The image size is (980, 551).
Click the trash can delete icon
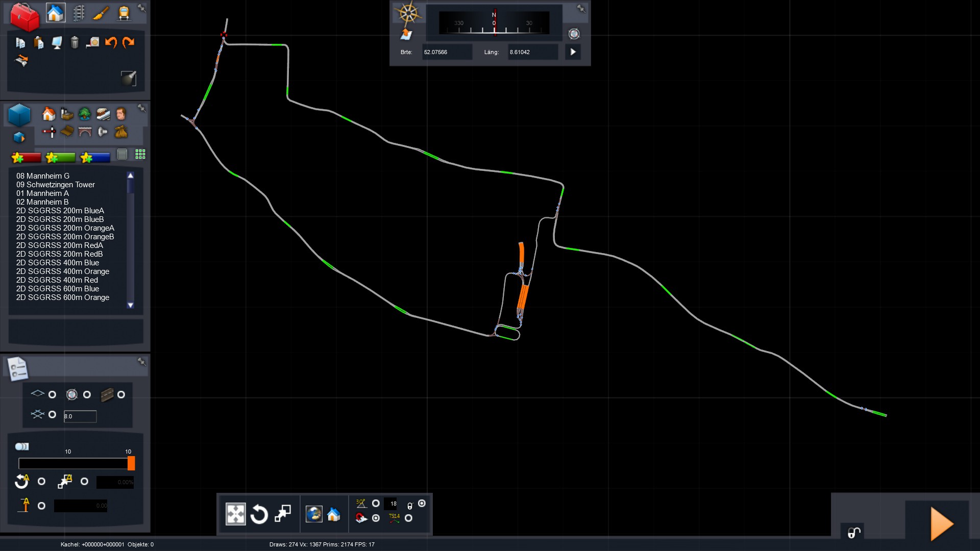[x=75, y=42]
